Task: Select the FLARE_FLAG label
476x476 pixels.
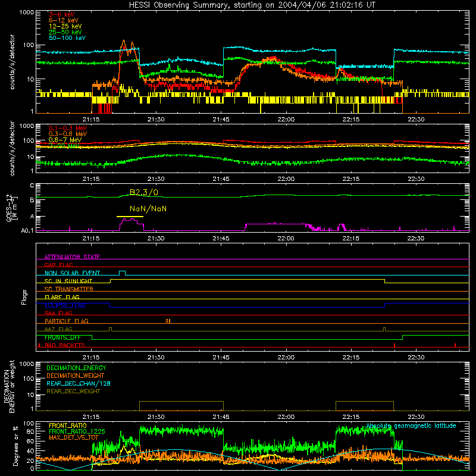Action: (62, 297)
